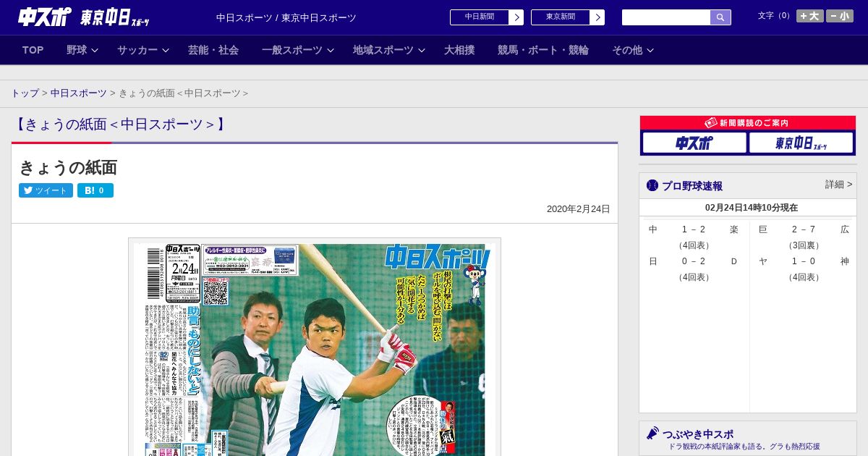Increase text size with +大 button
Screen dimensions: 868x456
point(810,16)
